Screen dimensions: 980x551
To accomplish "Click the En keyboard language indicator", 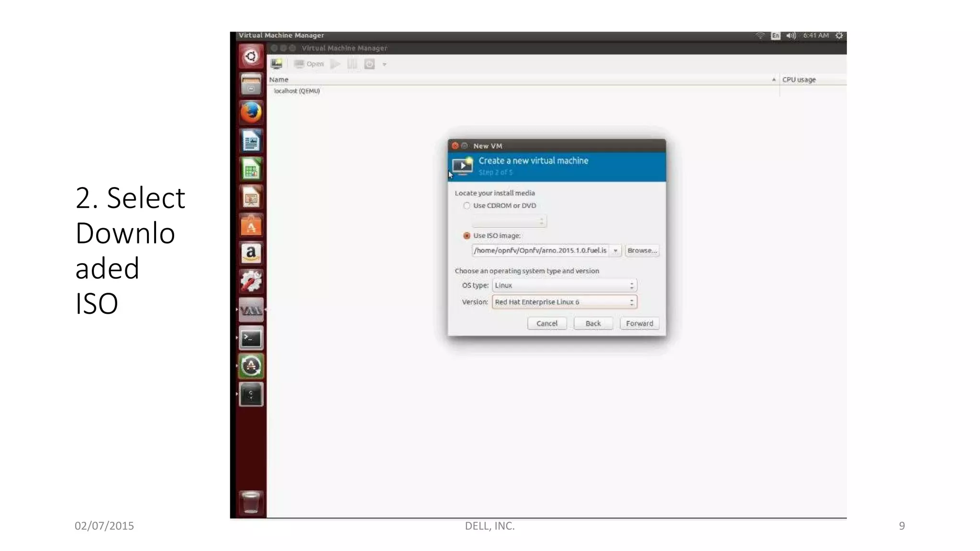I will 776,36.
